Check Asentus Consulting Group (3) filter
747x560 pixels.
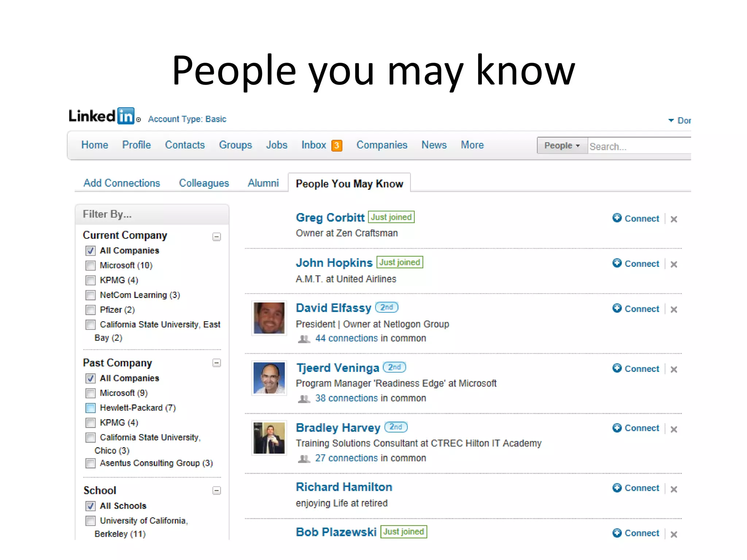(x=90, y=463)
